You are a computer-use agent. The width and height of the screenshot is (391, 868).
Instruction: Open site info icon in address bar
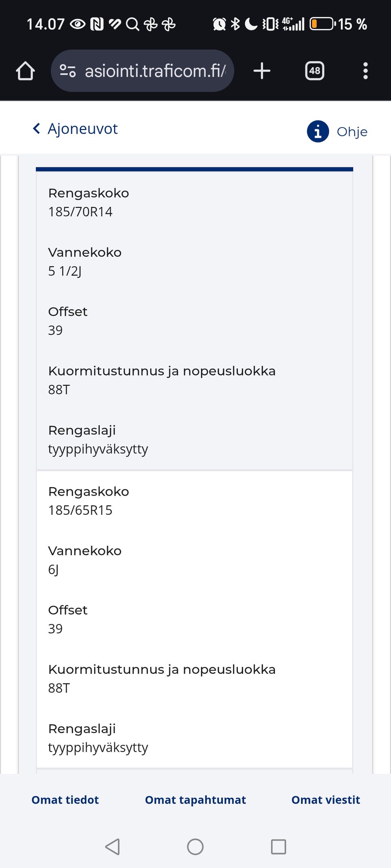click(x=68, y=71)
